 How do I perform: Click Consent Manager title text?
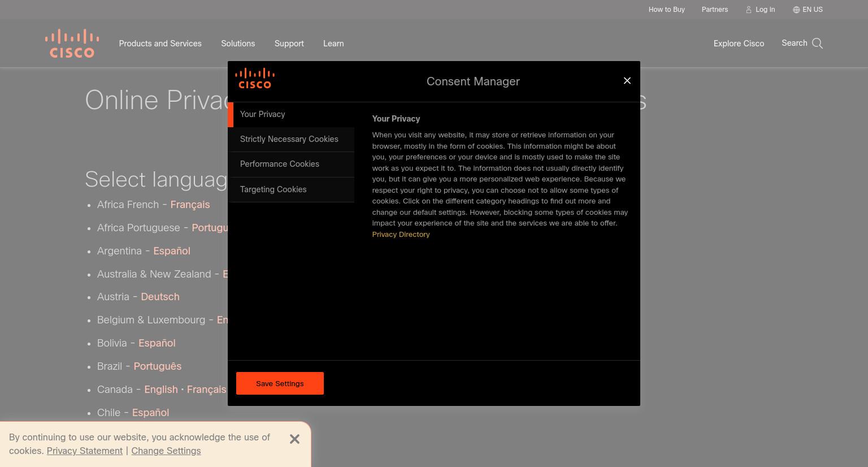pos(473,81)
